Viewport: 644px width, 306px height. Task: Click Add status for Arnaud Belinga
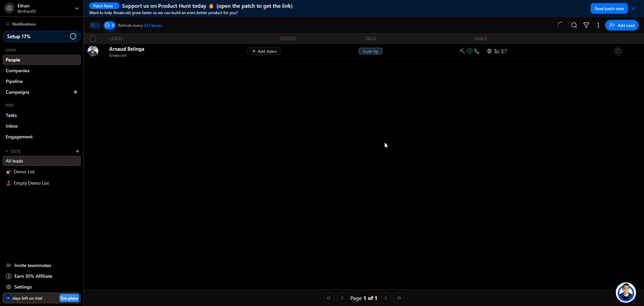tap(264, 51)
